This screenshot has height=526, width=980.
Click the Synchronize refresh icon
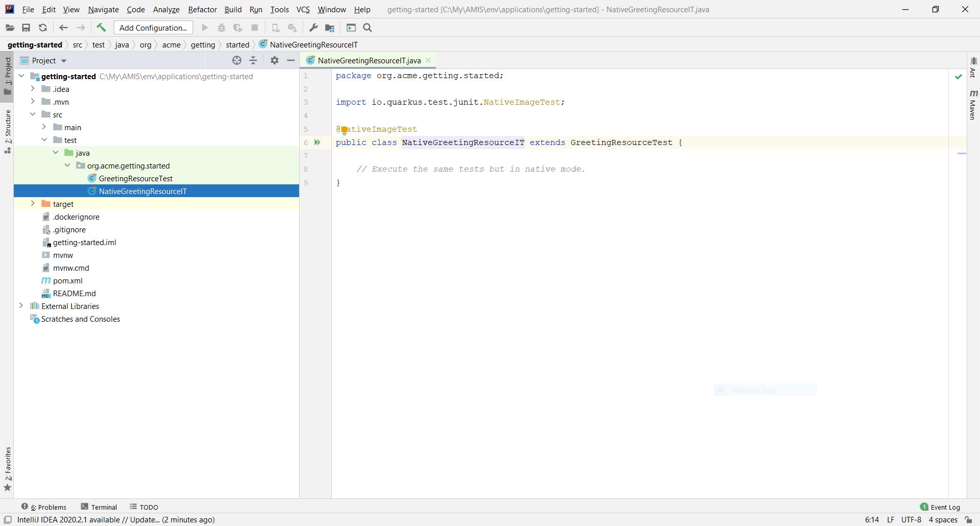click(43, 28)
